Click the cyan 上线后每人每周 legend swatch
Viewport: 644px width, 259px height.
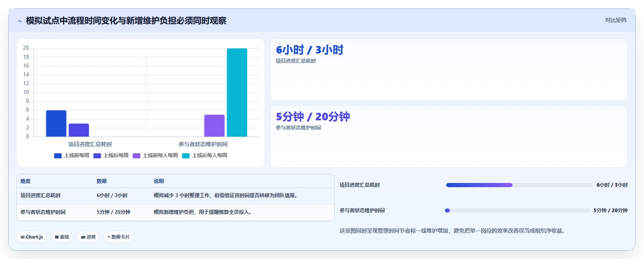coord(186,155)
